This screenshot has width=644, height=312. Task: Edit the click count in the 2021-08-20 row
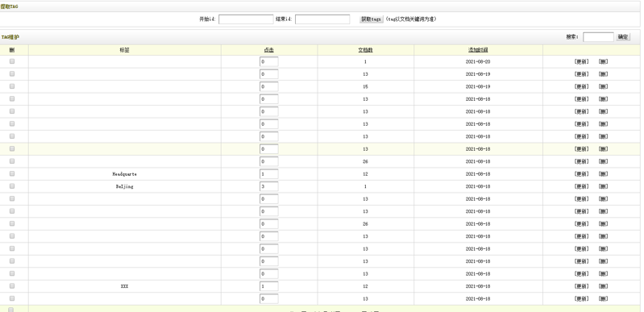pyautogui.click(x=269, y=61)
